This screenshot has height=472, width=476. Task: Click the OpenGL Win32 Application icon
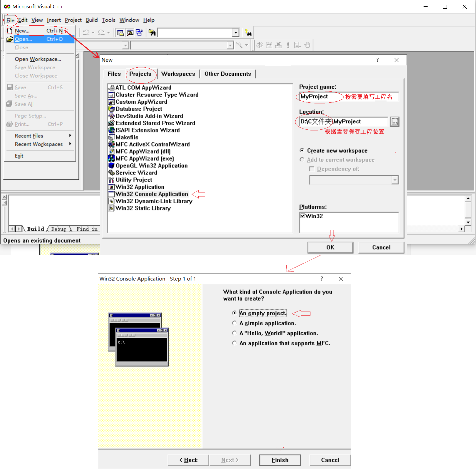click(111, 165)
